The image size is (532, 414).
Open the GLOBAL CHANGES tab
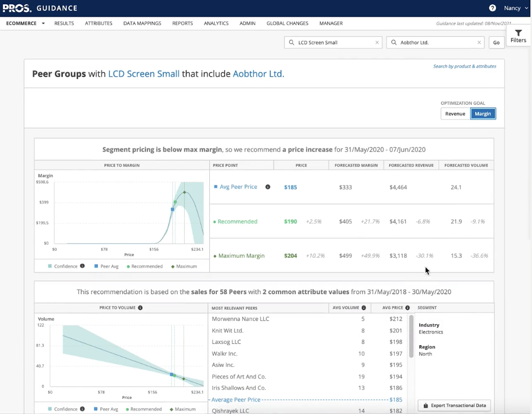pyautogui.click(x=288, y=23)
